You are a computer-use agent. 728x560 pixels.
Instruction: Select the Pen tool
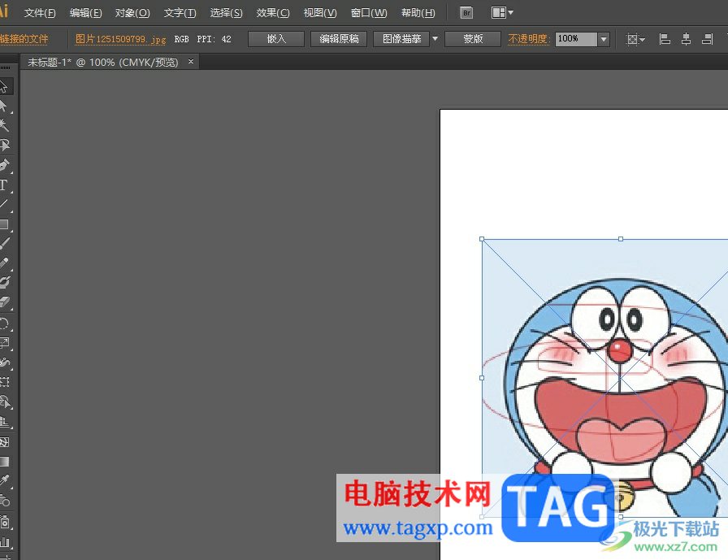point(4,165)
